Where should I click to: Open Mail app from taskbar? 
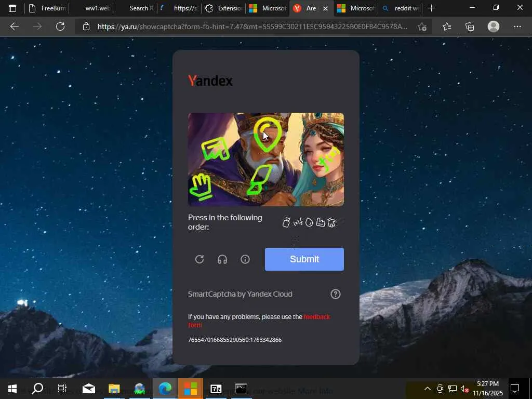click(89, 389)
